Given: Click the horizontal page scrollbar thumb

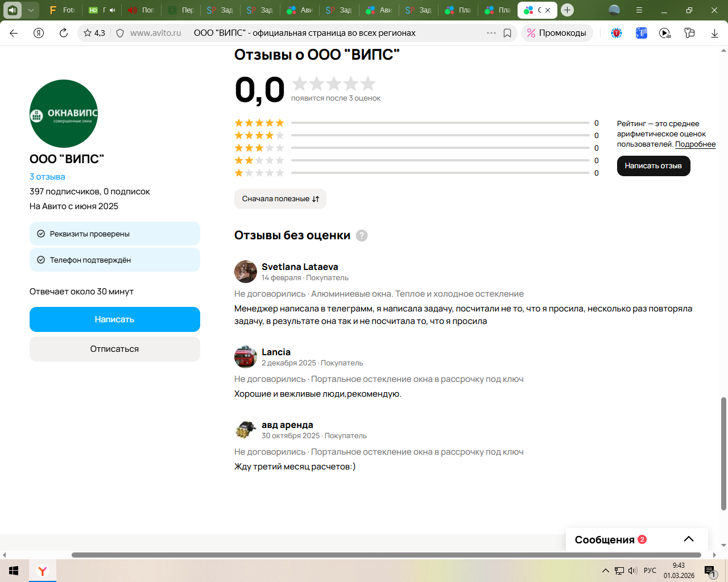Looking at the screenshot, I should click(x=386, y=555).
